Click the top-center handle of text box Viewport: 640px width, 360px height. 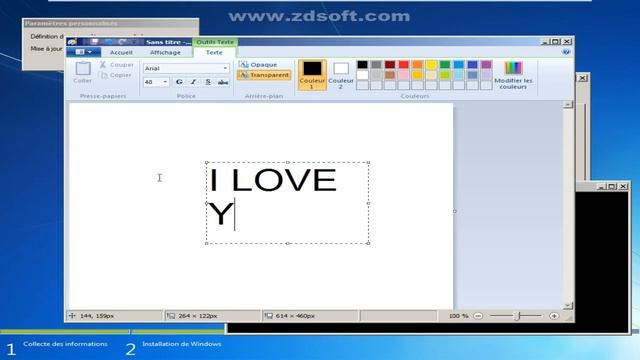pyautogui.click(x=288, y=162)
